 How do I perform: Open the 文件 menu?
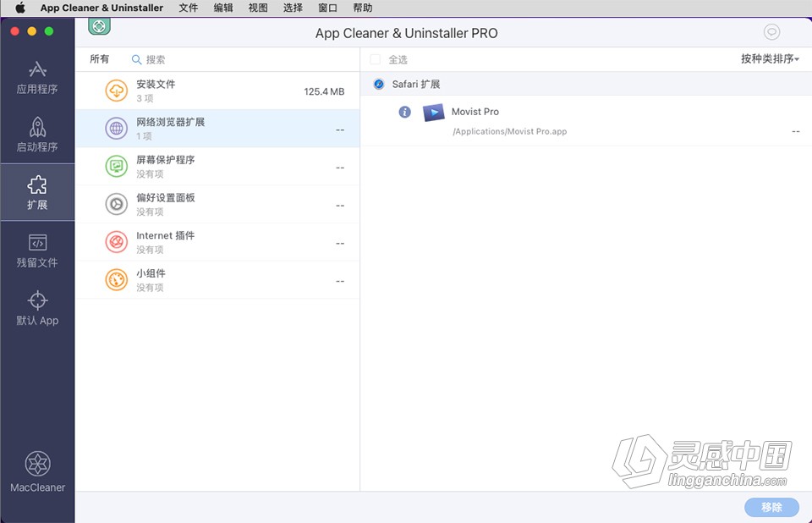(x=188, y=8)
